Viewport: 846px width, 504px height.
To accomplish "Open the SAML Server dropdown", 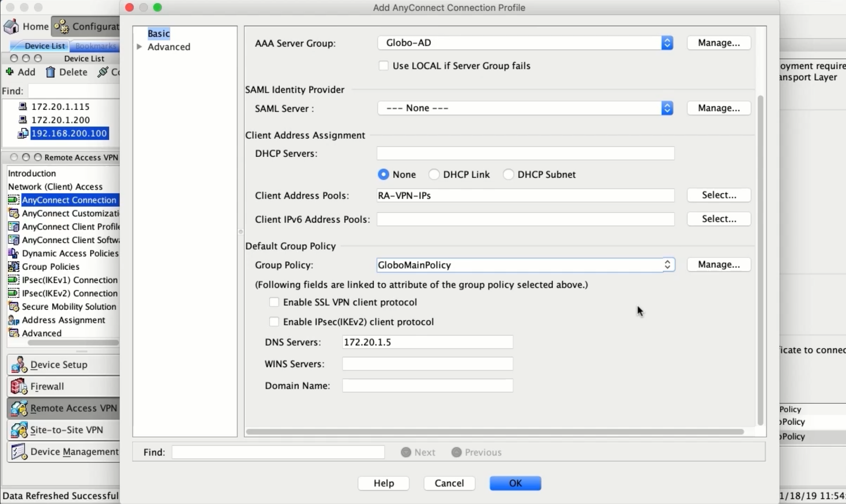I will [525, 108].
